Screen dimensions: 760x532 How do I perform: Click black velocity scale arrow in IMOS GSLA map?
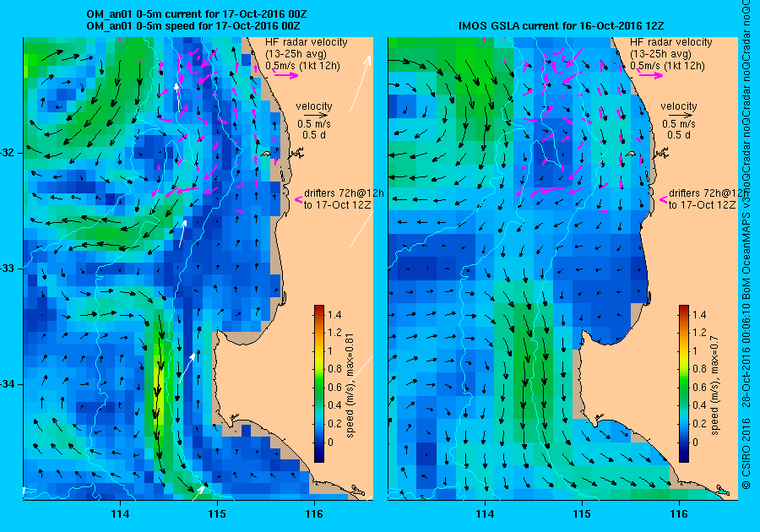[x=679, y=116]
